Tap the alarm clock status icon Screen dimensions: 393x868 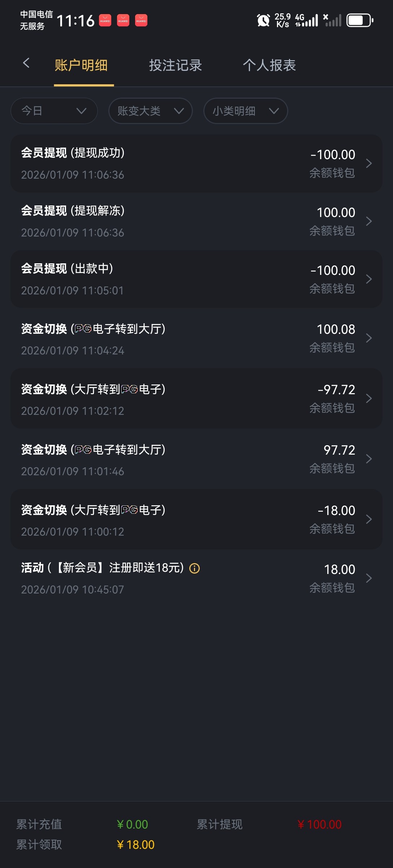pyautogui.click(x=263, y=20)
